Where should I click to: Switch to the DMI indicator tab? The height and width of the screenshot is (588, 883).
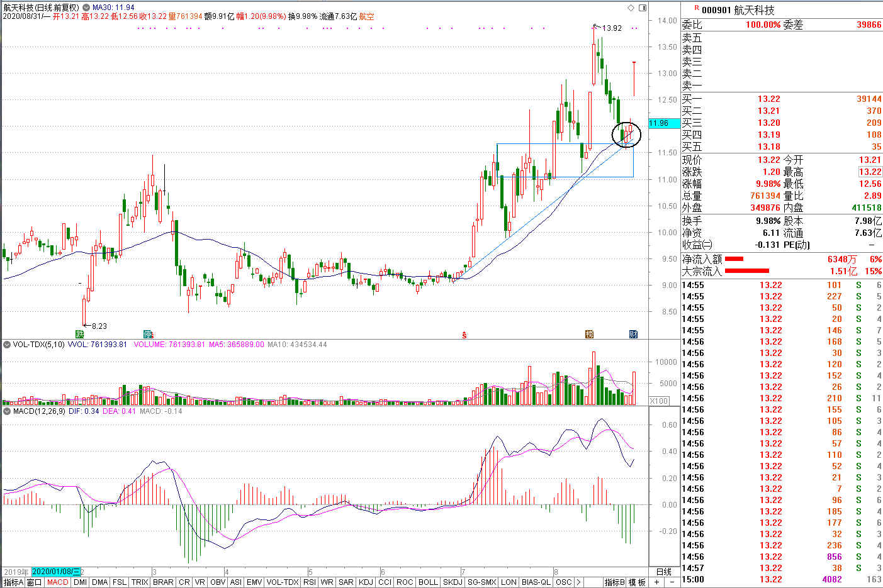[80, 582]
